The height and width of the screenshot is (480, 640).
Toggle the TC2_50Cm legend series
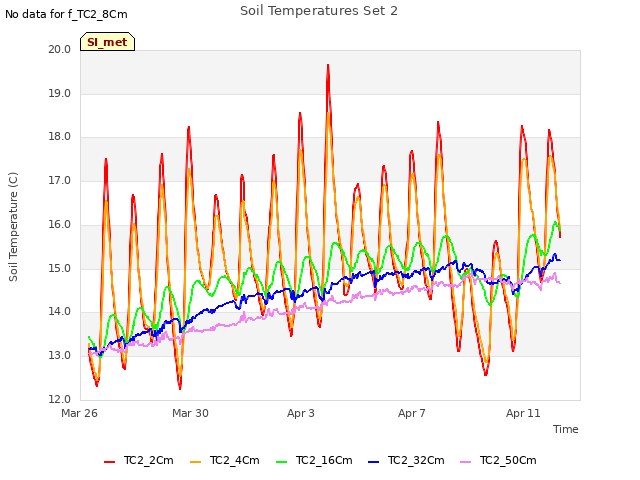click(x=498, y=460)
